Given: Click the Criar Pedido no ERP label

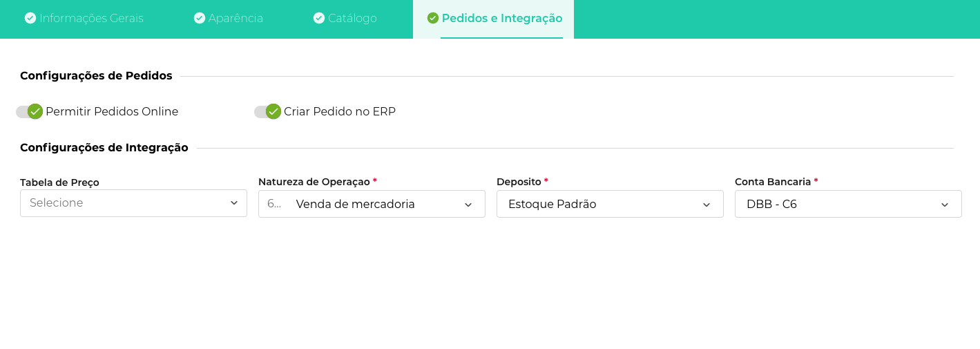Looking at the screenshot, I should click(340, 111).
